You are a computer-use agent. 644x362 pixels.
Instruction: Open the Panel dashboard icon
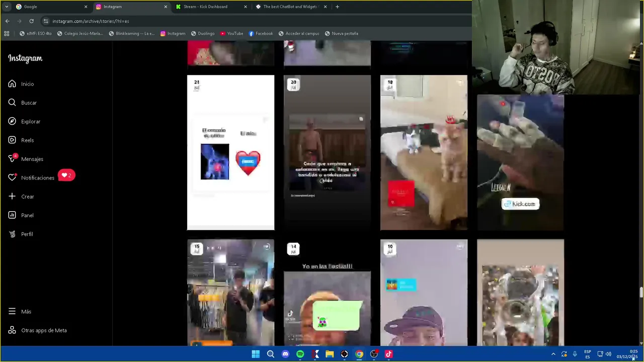(x=12, y=215)
